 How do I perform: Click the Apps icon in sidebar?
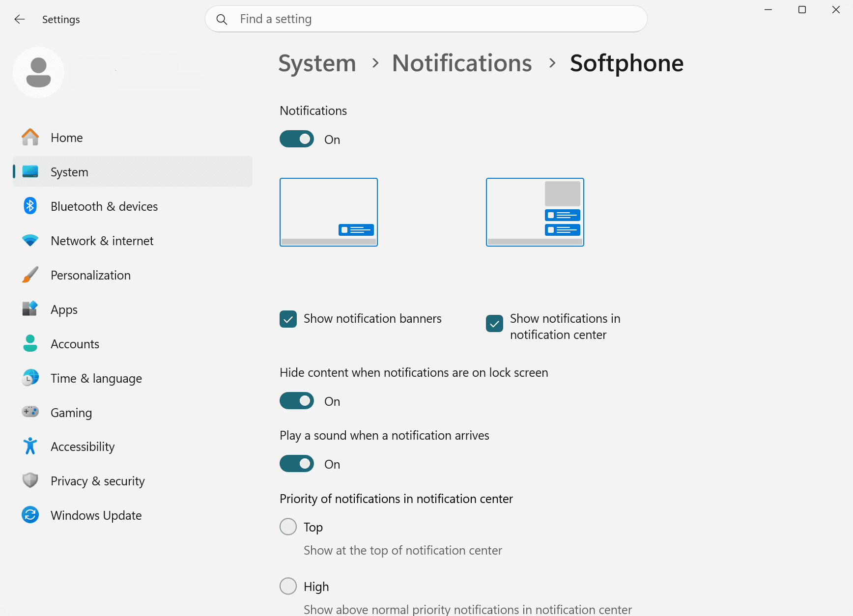coord(30,309)
